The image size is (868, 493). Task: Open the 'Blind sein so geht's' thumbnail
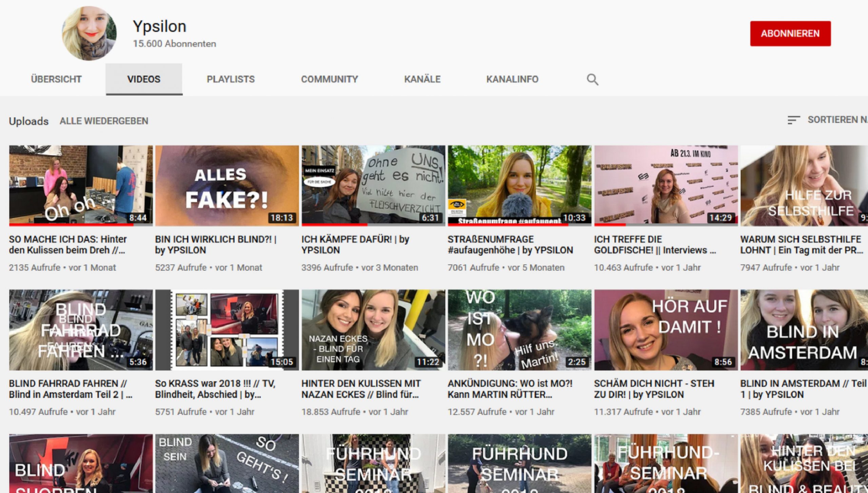click(227, 464)
